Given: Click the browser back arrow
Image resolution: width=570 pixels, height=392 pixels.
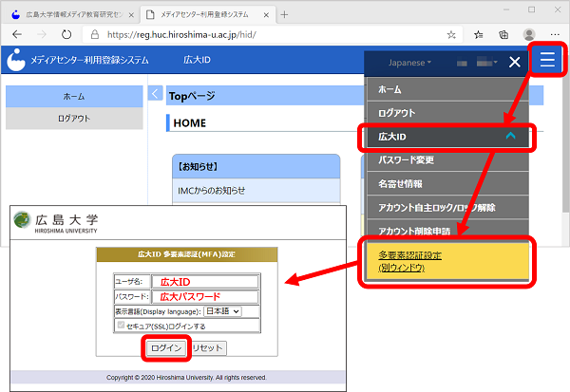Looking at the screenshot, I should 17,34.
